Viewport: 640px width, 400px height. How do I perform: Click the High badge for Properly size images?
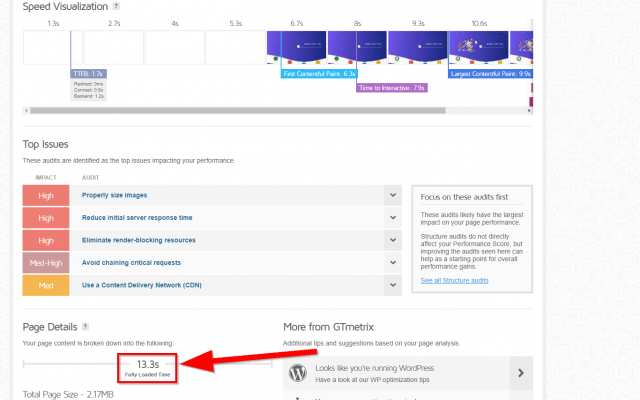click(46, 195)
